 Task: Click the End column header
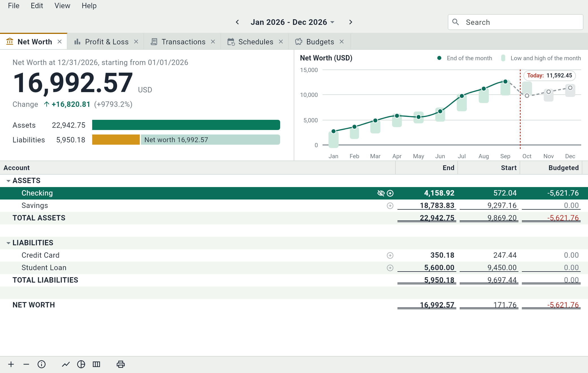click(427, 168)
